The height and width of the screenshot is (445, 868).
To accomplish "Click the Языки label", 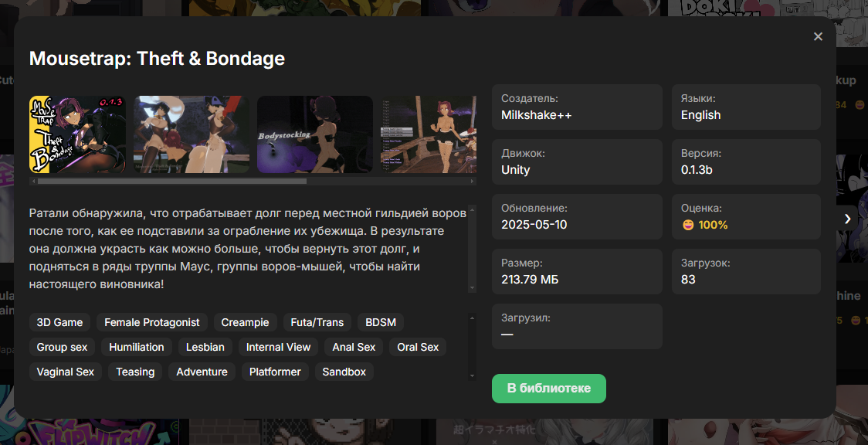I will click(698, 99).
